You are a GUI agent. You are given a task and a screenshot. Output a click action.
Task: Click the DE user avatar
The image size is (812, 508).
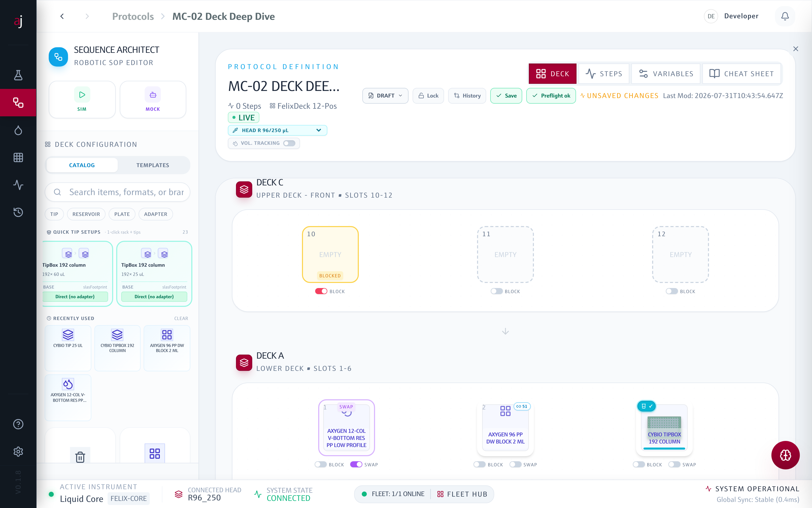pyautogui.click(x=711, y=16)
